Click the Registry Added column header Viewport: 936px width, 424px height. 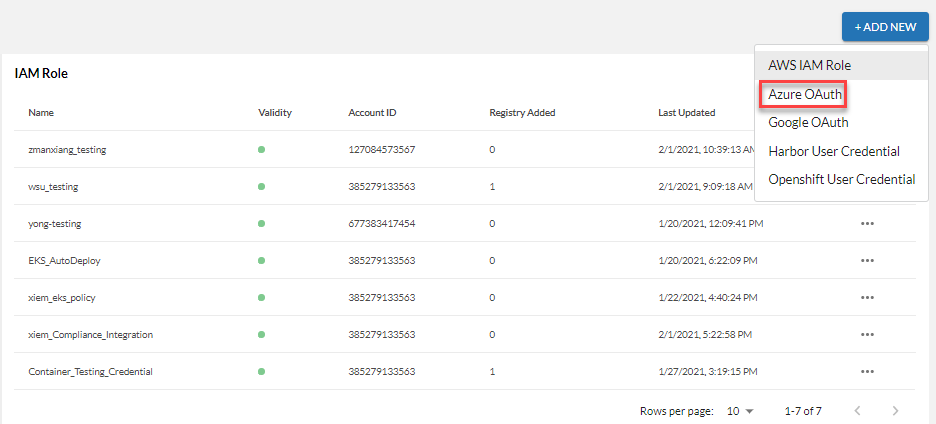tap(522, 112)
